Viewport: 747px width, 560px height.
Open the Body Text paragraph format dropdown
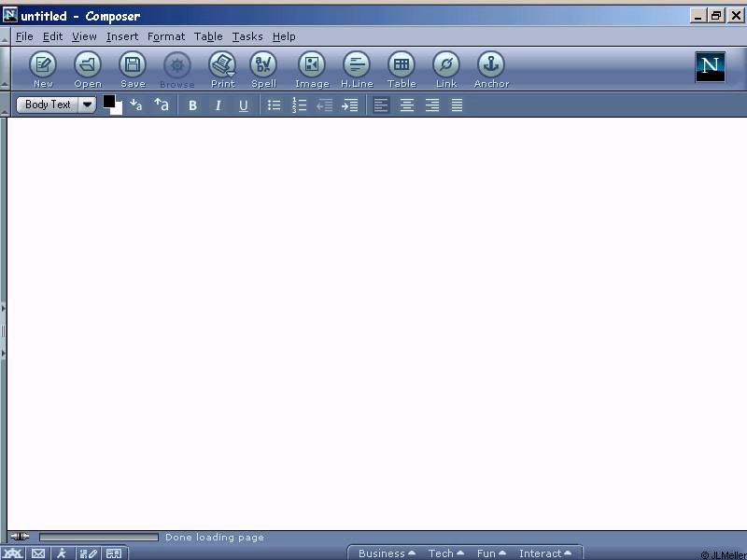56,105
